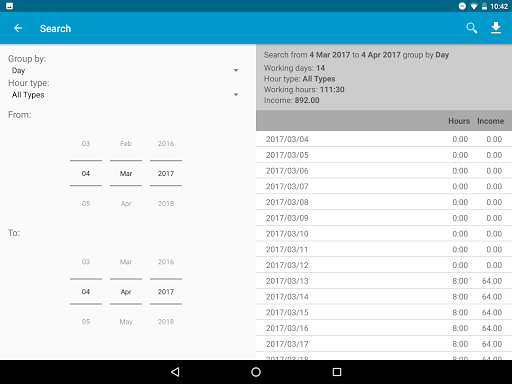Viewport: 512px width, 384px height.
Task: Tap the Android recent apps square
Action: coord(337,372)
